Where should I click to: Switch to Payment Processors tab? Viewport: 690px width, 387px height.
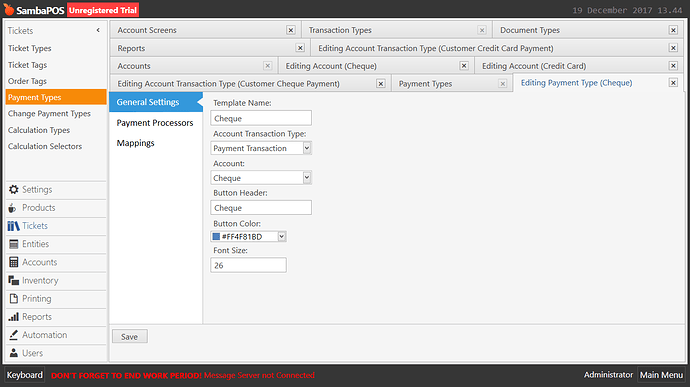pyautogui.click(x=155, y=123)
